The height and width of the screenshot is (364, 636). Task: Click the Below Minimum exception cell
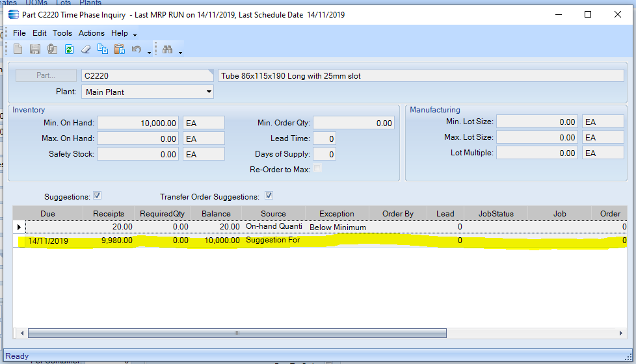337,227
